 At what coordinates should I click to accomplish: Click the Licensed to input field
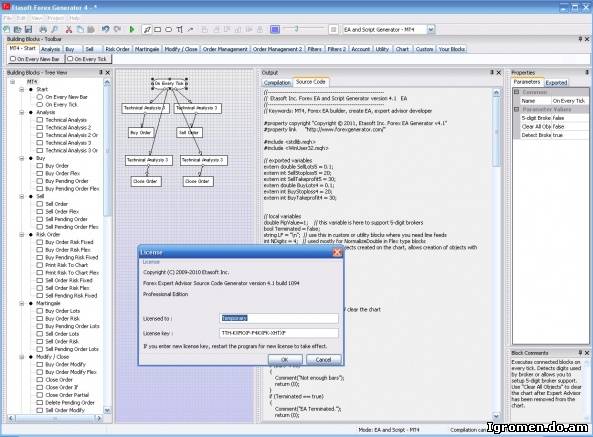(x=279, y=318)
